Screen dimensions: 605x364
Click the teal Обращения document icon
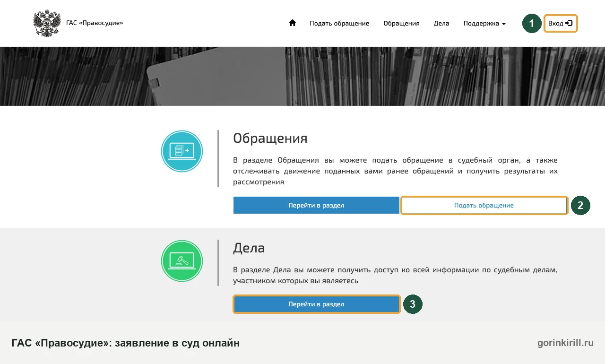[x=182, y=151]
